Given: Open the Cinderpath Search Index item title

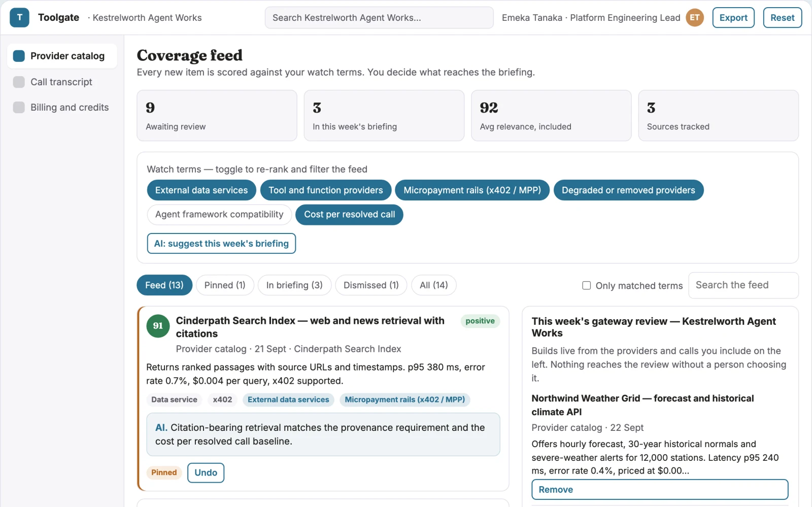Looking at the screenshot, I should point(310,327).
